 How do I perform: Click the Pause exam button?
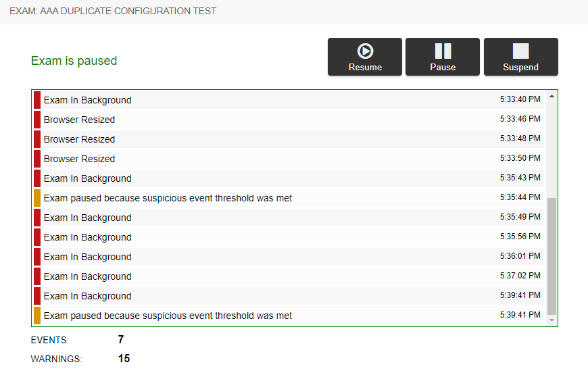443,57
